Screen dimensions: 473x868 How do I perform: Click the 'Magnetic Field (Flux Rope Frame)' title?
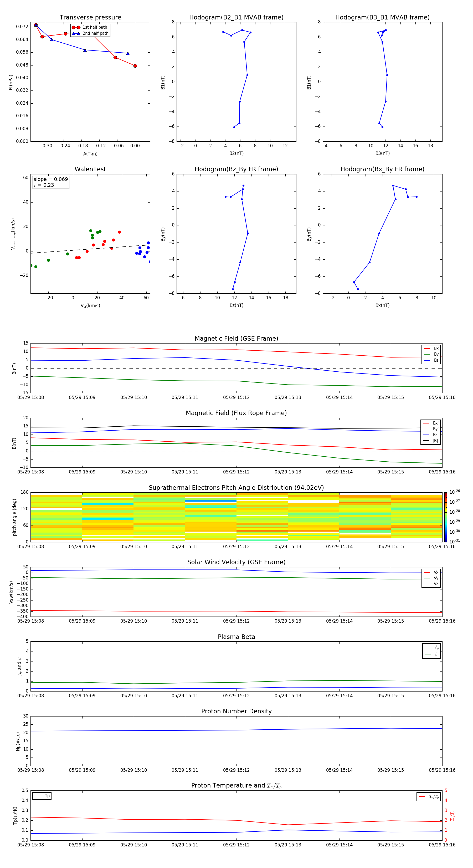(x=236, y=413)
